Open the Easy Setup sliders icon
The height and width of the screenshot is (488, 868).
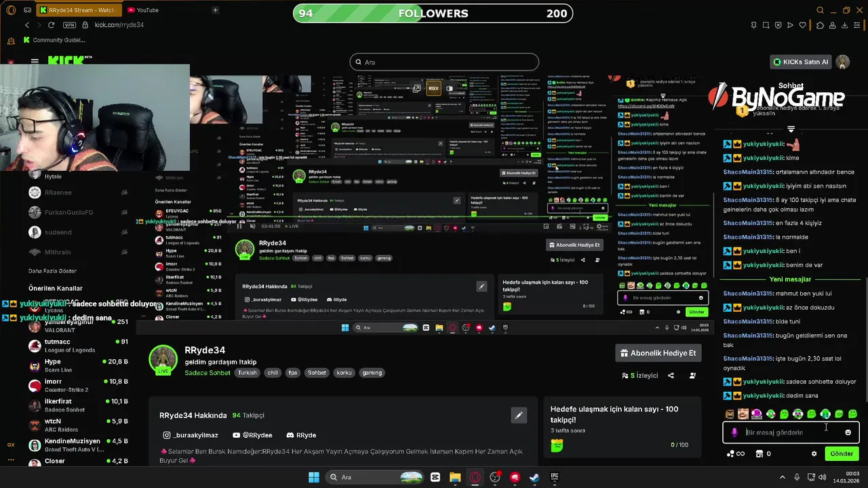858,25
